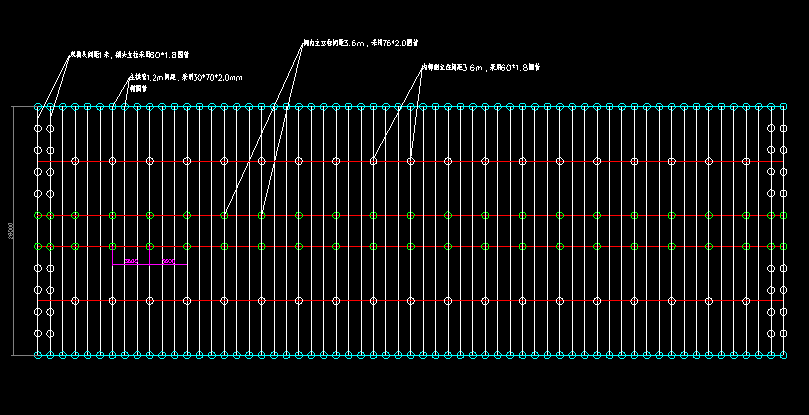The height and width of the screenshot is (415, 809).
Task: Select the annotation text containing 30*70*2.0mm
Action: coord(185,77)
